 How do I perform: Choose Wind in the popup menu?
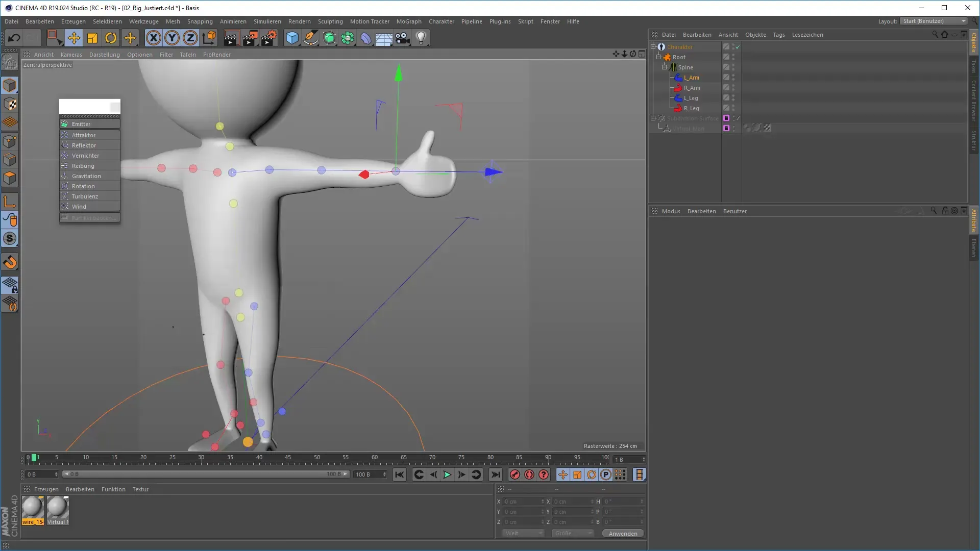[x=90, y=207]
